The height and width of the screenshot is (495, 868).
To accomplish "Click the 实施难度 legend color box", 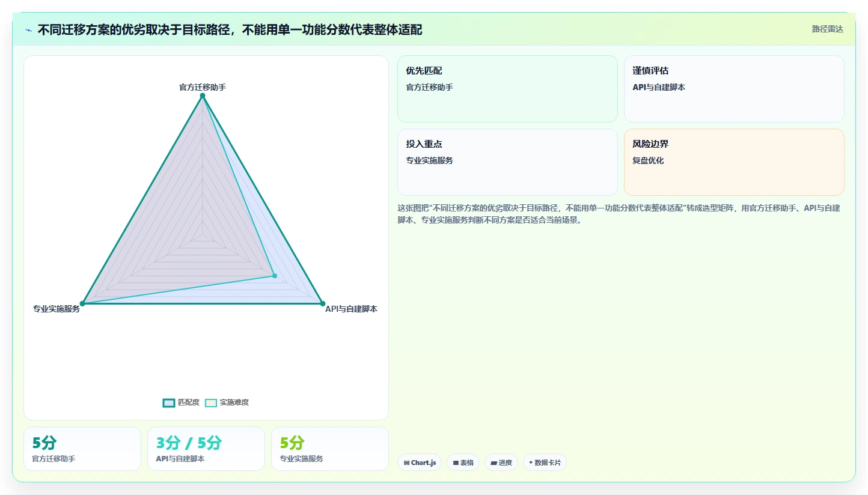I will click(211, 402).
